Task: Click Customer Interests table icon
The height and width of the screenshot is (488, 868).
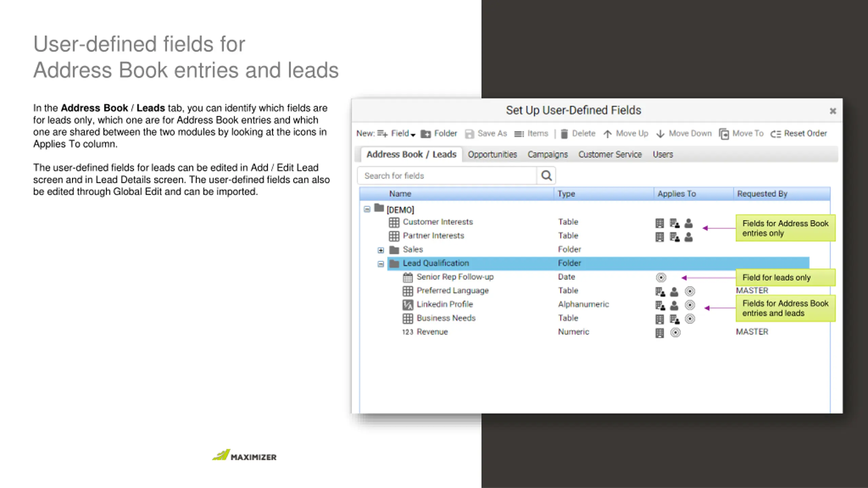Action: coord(394,223)
